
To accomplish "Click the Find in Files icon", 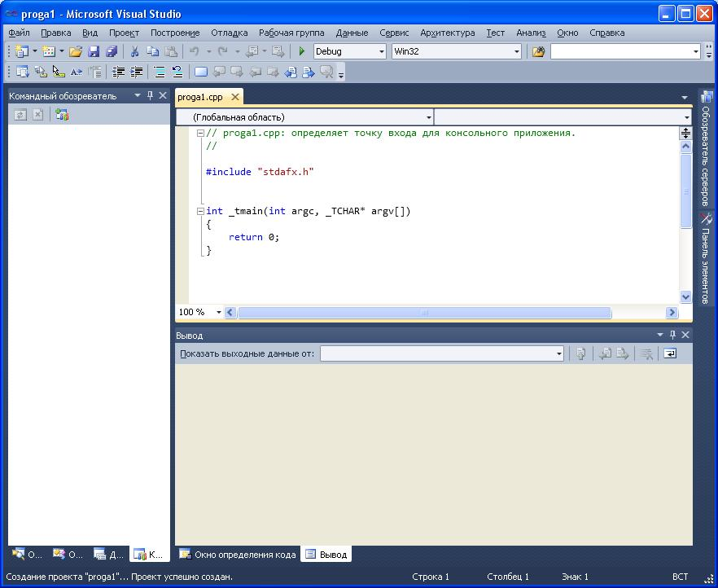I will (539, 51).
